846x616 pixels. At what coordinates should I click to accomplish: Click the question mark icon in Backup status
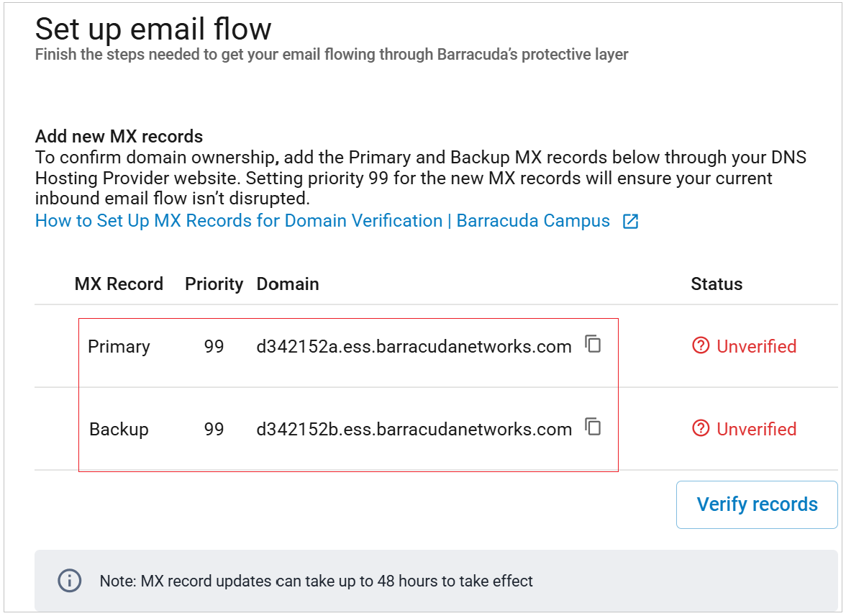(x=700, y=429)
